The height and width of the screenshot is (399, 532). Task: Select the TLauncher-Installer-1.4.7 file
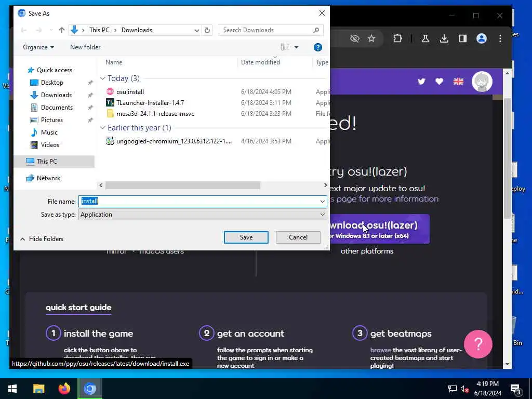coord(150,102)
